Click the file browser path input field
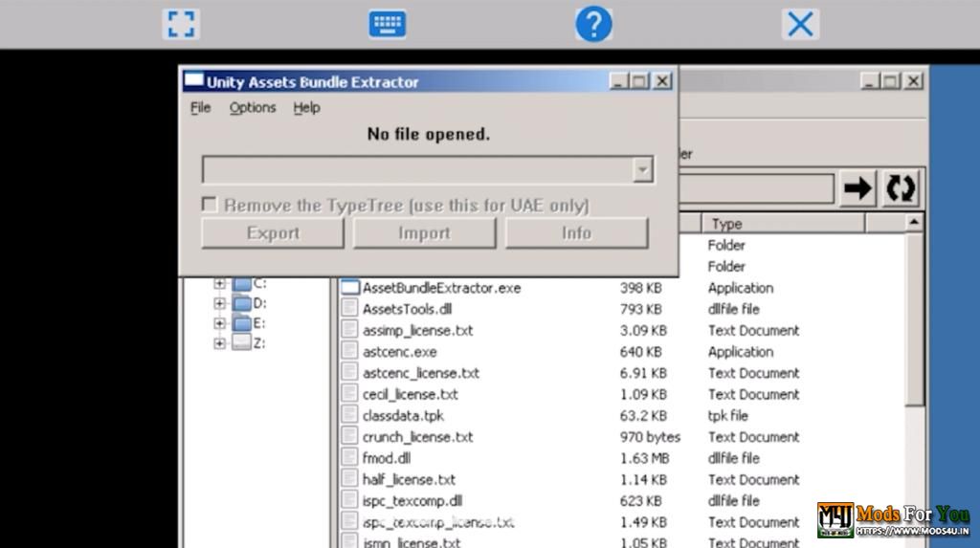The width and height of the screenshot is (980, 548). click(x=756, y=188)
